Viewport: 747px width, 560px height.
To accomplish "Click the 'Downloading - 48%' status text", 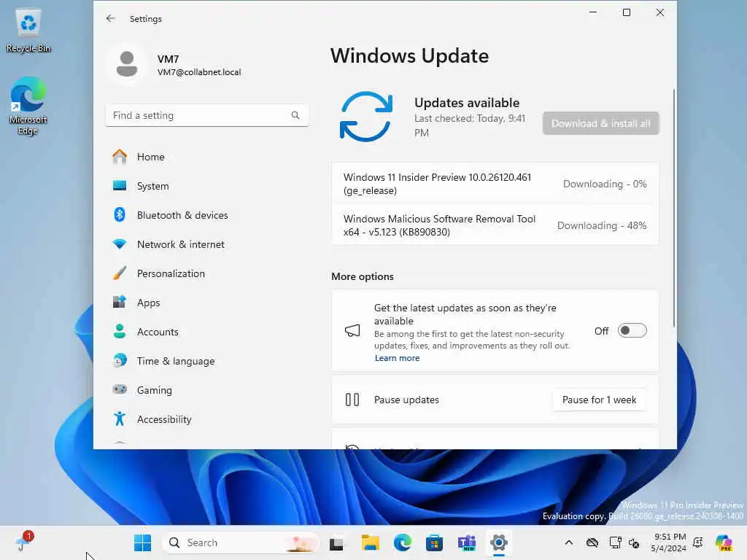I will 602,226.
